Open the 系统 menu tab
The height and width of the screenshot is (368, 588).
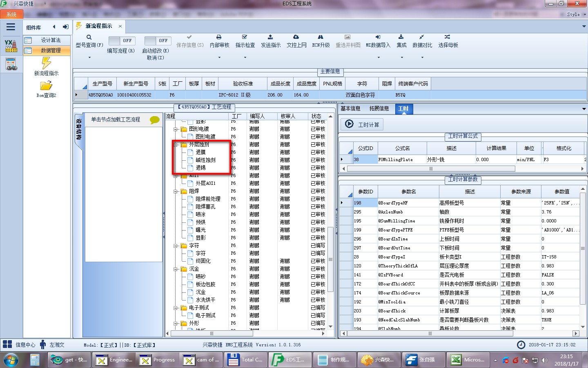(11, 14)
